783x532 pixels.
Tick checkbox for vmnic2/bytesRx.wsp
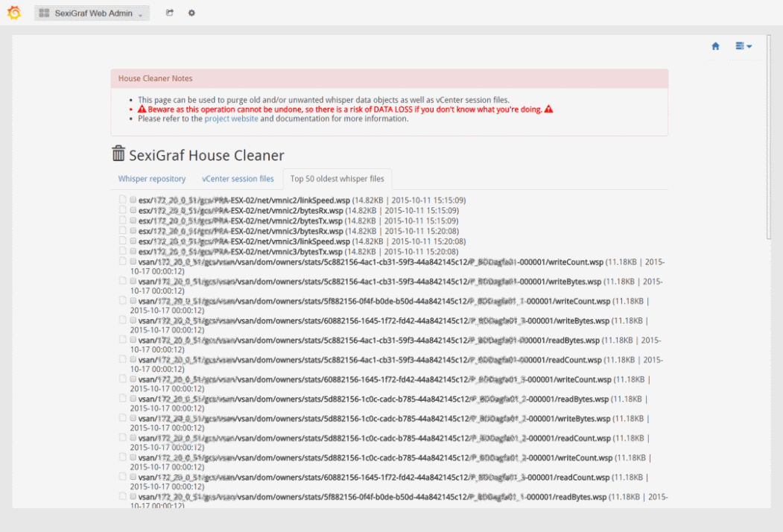tap(133, 210)
